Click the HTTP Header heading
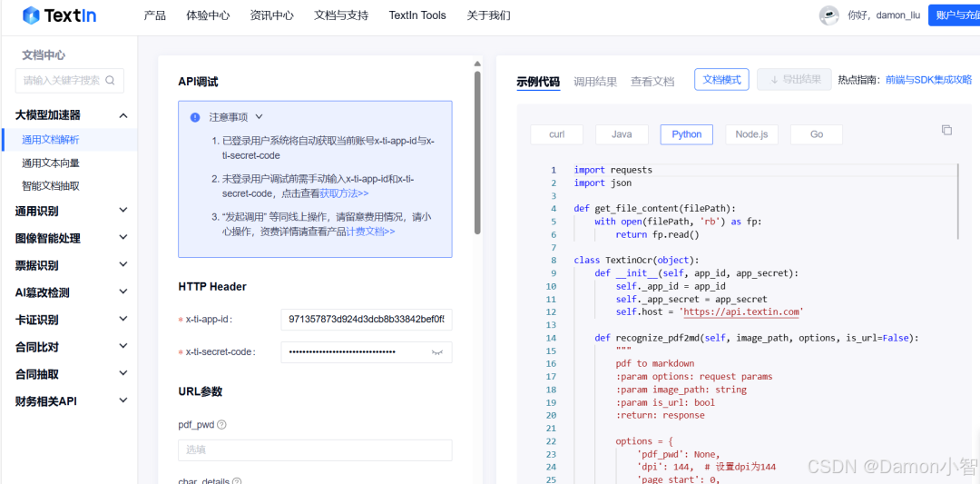The image size is (980, 484). coord(212,286)
